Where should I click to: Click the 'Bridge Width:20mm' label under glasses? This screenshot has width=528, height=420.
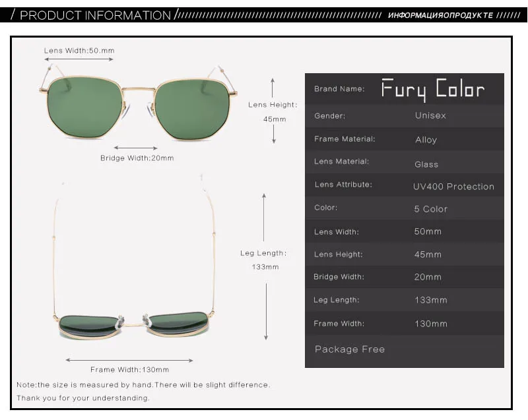137,158
